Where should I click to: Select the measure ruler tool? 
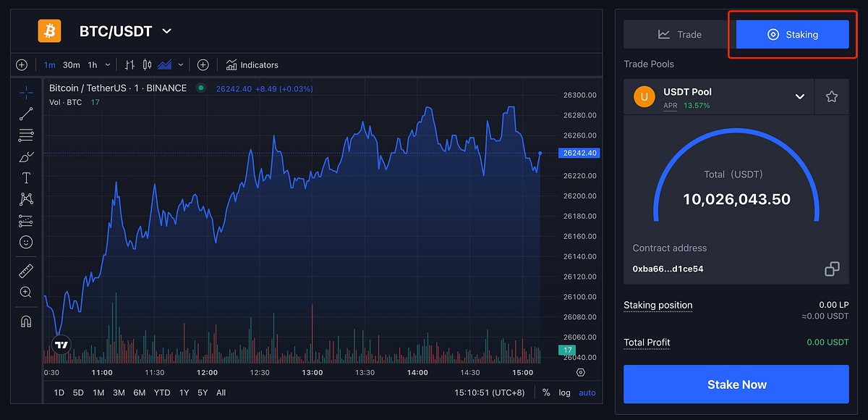[26, 271]
